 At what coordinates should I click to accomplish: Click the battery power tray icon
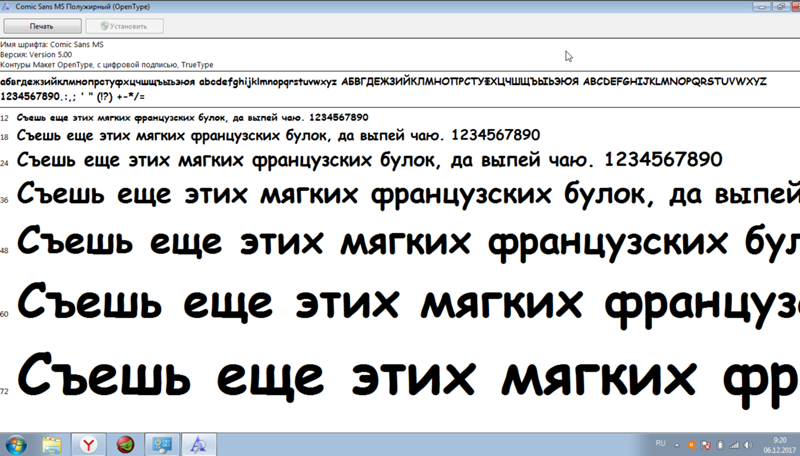(x=720, y=445)
